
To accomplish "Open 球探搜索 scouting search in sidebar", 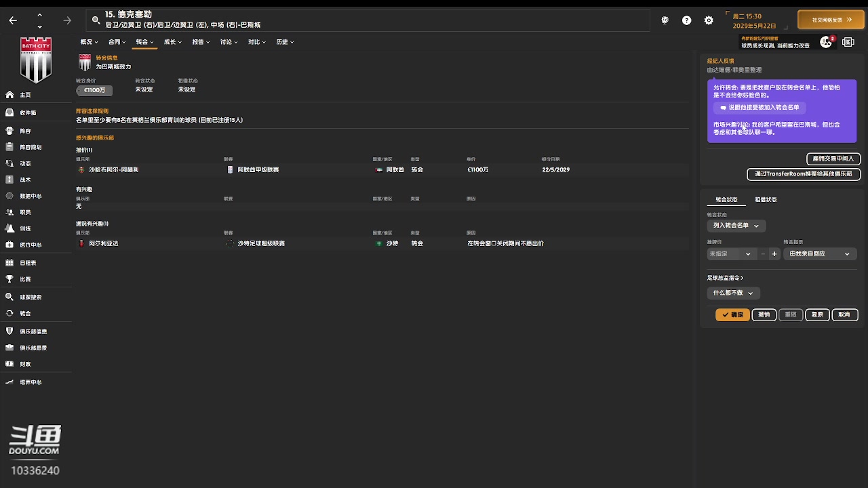I will click(x=31, y=297).
